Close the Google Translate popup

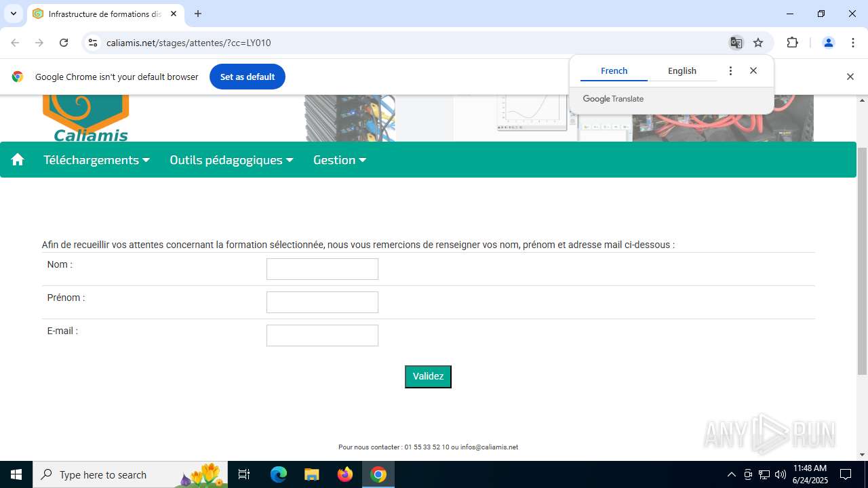tap(753, 70)
